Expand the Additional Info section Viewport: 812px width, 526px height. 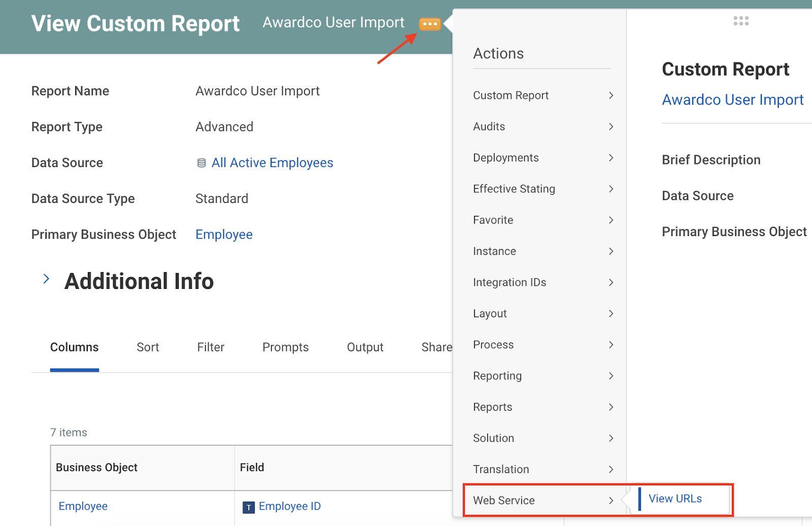pyautogui.click(x=47, y=278)
